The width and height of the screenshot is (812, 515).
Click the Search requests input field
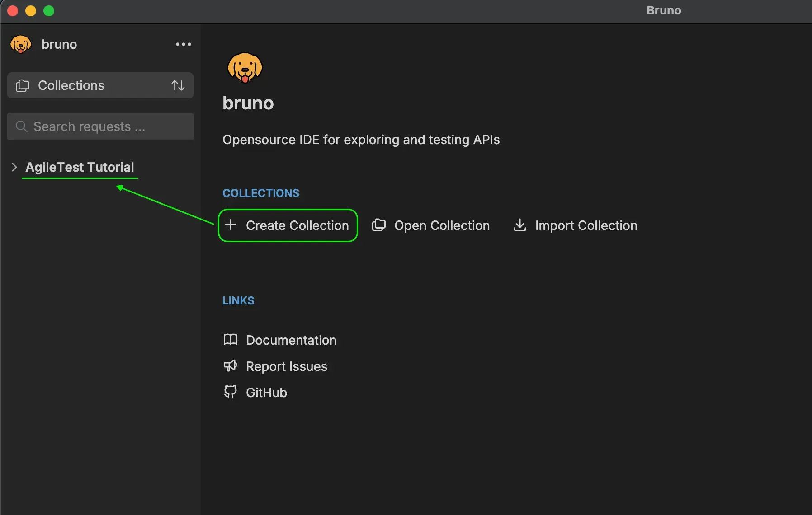[x=99, y=126]
